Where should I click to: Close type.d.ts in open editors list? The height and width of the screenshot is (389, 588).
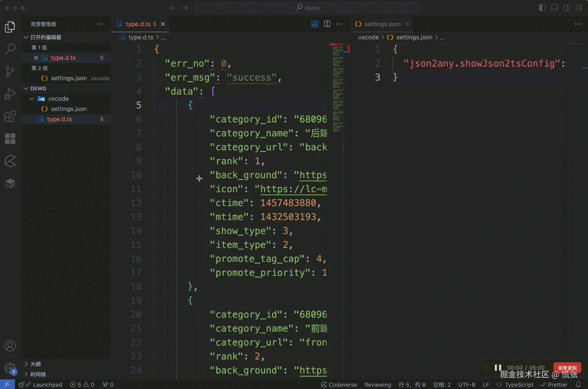(x=36, y=58)
